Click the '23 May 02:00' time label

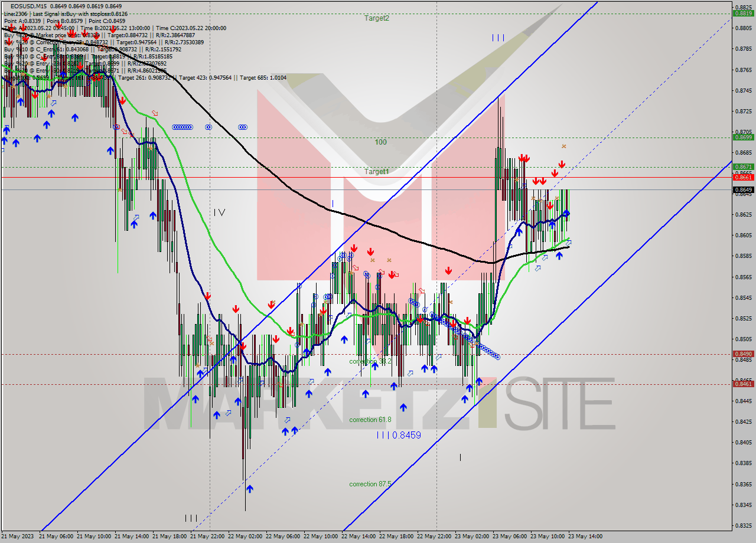point(472,537)
